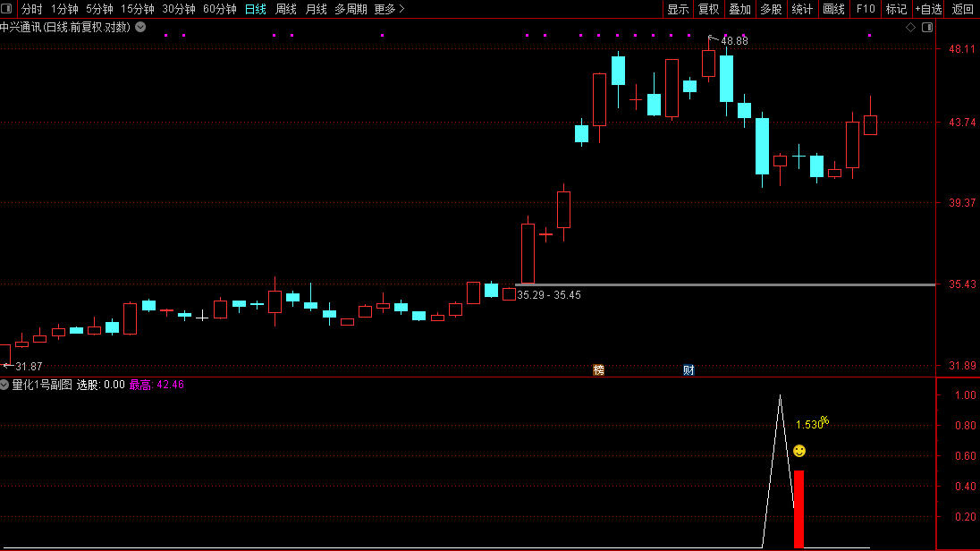
Task: Click the 48.11 price axis label
Action: (962, 49)
